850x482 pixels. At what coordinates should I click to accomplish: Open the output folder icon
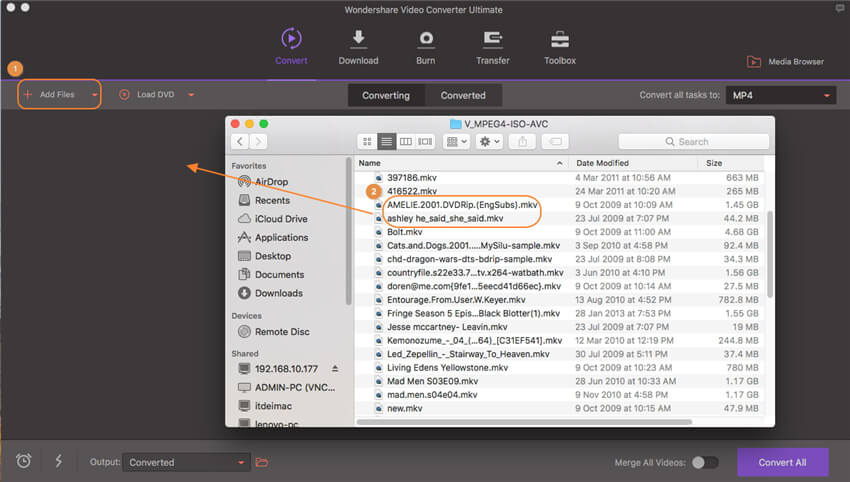coord(262,462)
